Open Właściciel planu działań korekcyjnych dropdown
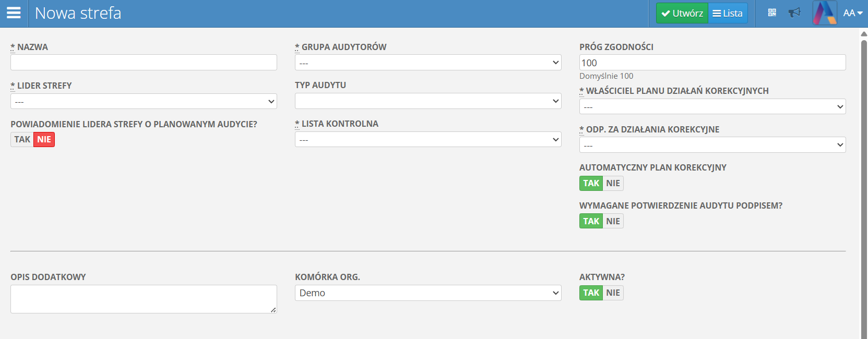 [x=712, y=107]
